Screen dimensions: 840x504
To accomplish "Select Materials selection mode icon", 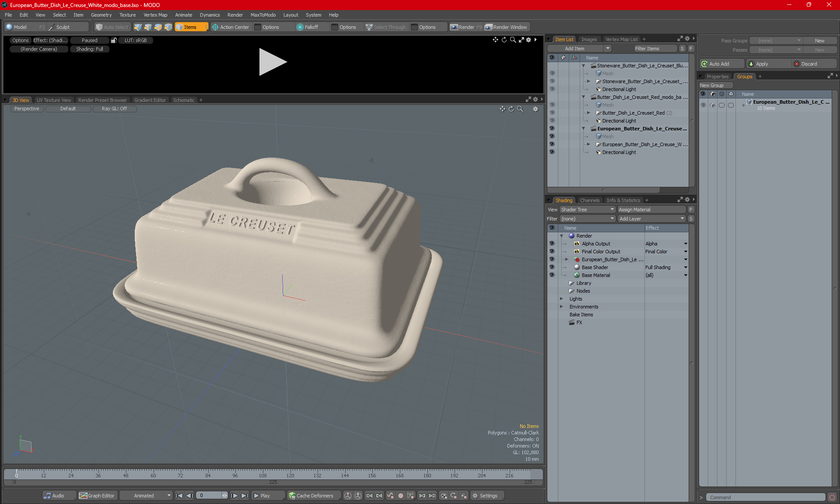I will [168, 27].
